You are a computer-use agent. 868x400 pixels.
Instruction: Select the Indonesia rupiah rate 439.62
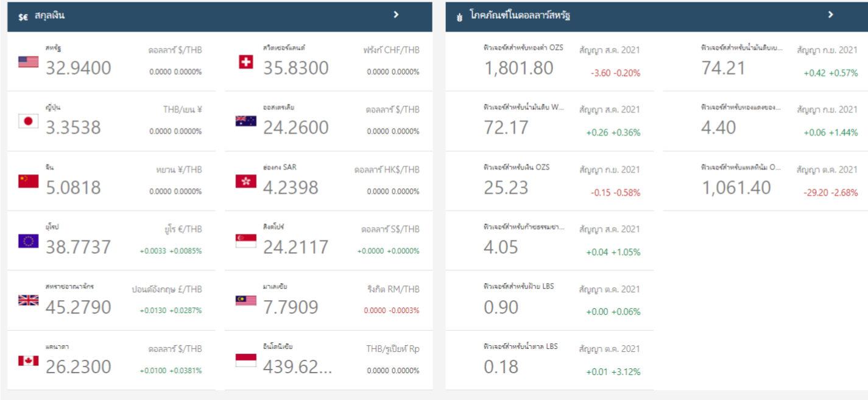point(298,367)
